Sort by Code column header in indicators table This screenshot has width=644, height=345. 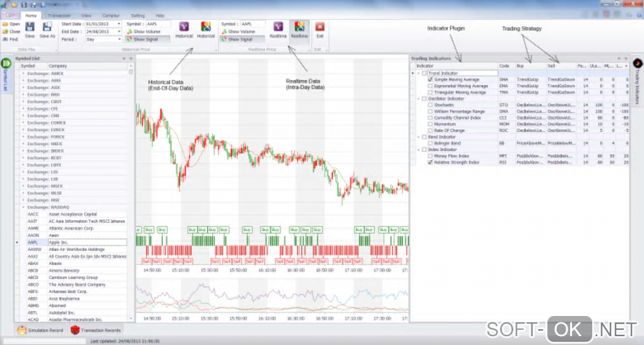click(x=506, y=66)
